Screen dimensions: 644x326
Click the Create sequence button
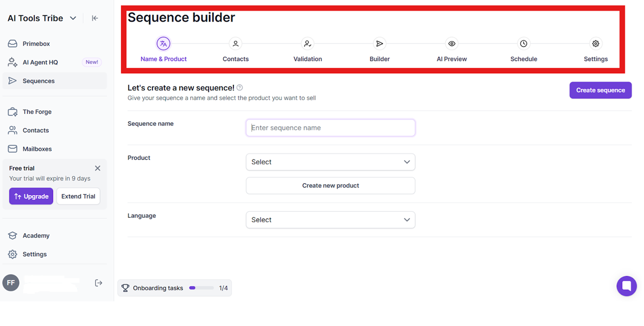tap(600, 90)
